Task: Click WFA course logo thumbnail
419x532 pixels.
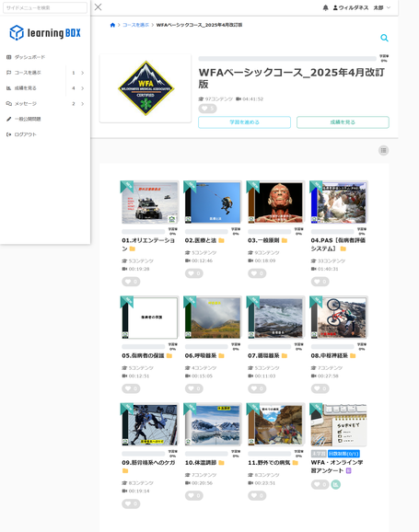Action: click(x=145, y=88)
